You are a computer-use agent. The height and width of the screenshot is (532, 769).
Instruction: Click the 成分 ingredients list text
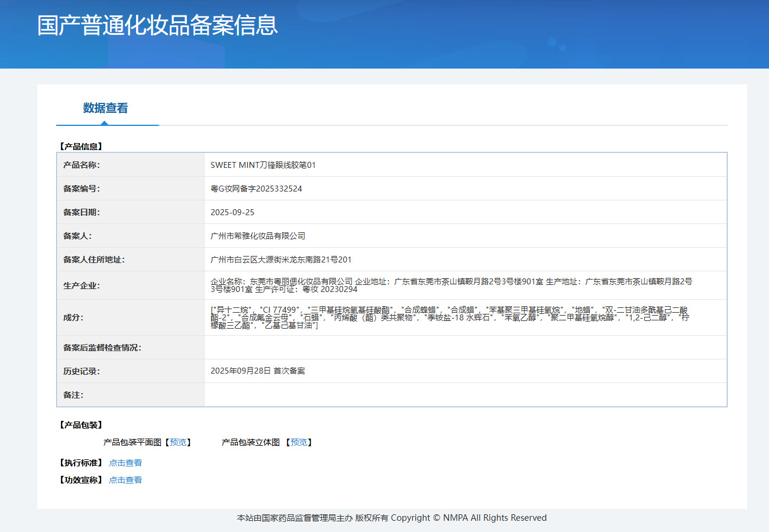(x=450, y=317)
